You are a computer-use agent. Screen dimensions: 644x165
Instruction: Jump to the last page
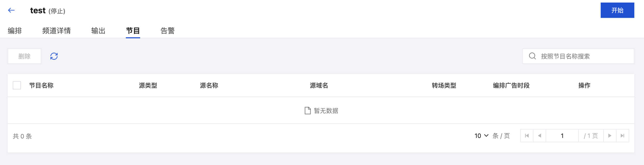623,136
